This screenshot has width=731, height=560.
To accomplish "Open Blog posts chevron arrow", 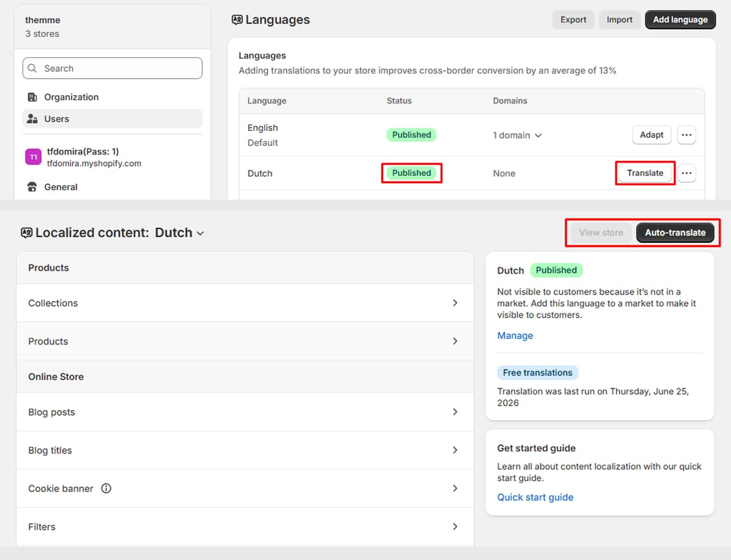I will [x=455, y=411].
